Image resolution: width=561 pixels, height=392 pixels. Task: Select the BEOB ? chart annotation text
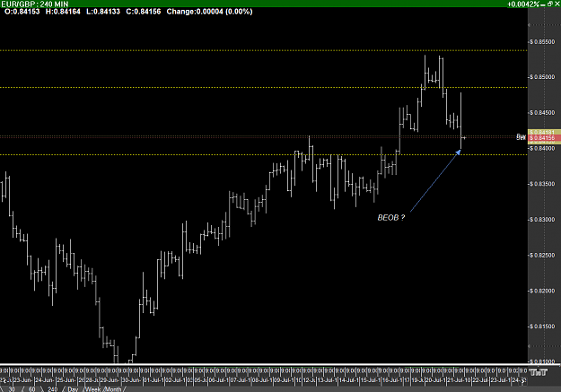pyautogui.click(x=391, y=218)
